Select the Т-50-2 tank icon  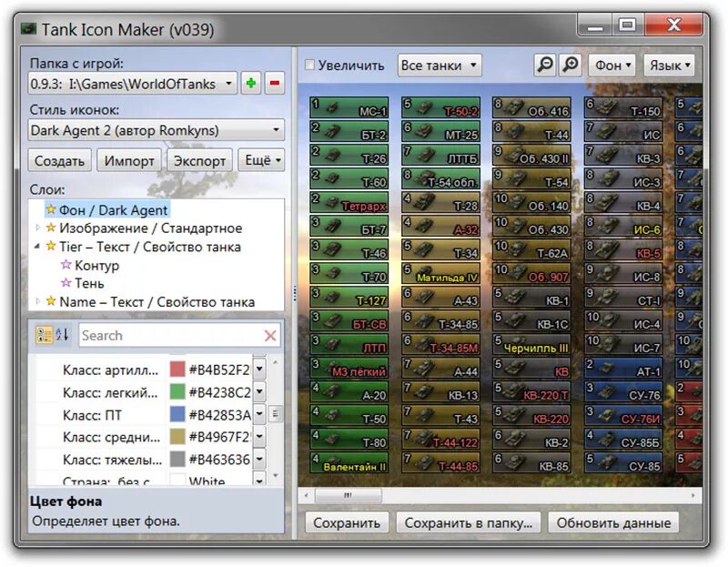[440, 107]
